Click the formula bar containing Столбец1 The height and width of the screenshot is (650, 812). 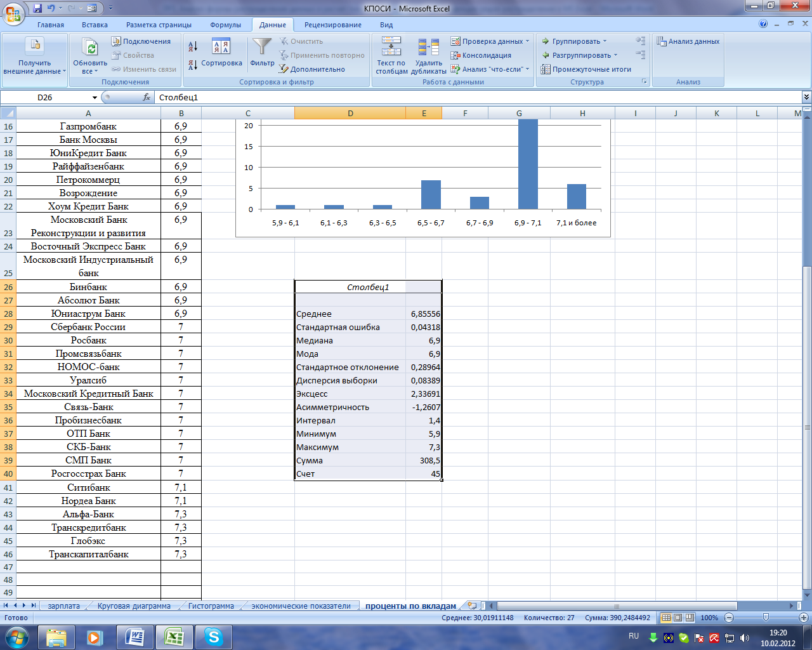(478, 97)
